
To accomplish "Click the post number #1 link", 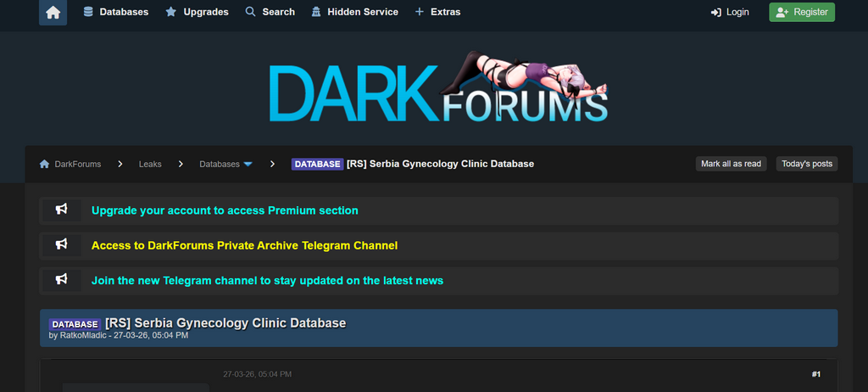I will [816, 374].
